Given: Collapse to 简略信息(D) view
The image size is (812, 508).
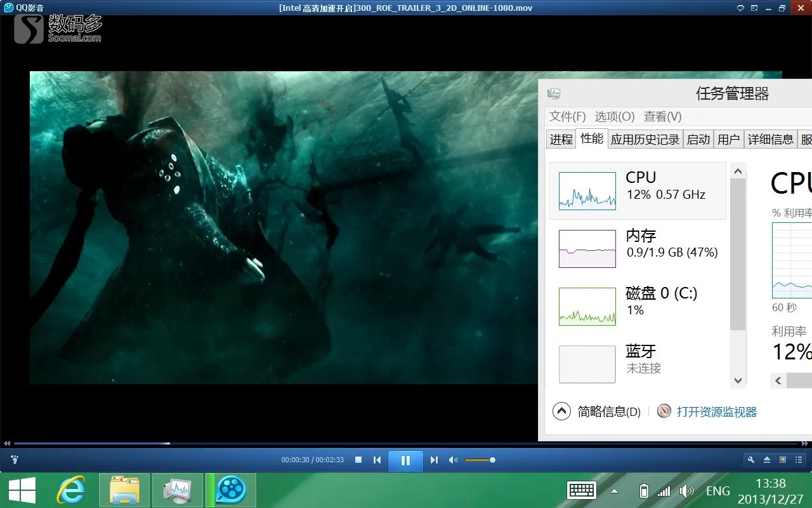Looking at the screenshot, I should [x=597, y=411].
